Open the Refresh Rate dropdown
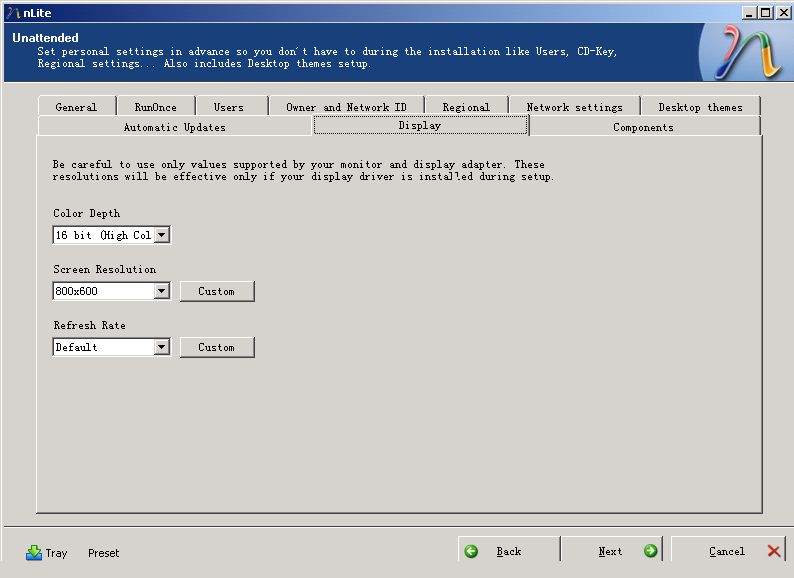This screenshot has width=794, height=578. click(x=162, y=347)
